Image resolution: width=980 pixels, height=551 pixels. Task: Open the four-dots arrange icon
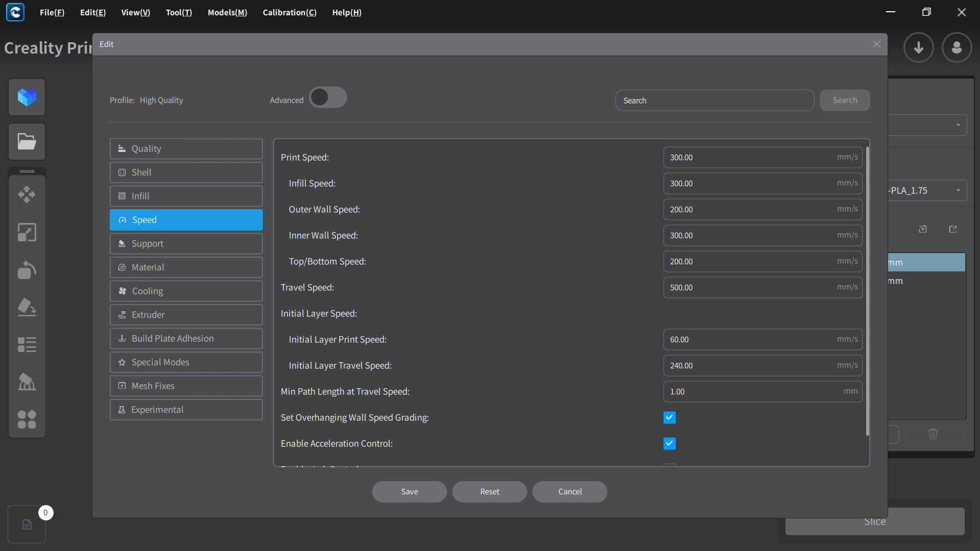tap(27, 419)
